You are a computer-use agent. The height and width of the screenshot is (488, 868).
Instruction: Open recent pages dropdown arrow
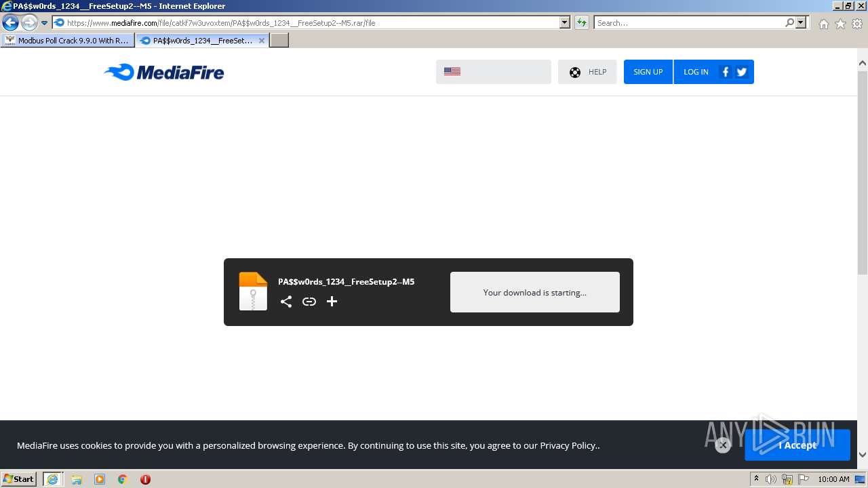(x=45, y=22)
